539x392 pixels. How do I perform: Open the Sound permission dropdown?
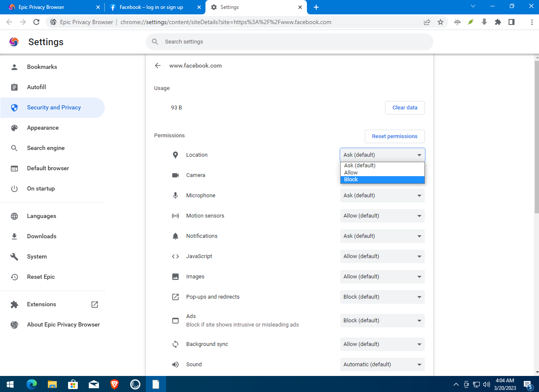pyautogui.click(x=383, y=365)
